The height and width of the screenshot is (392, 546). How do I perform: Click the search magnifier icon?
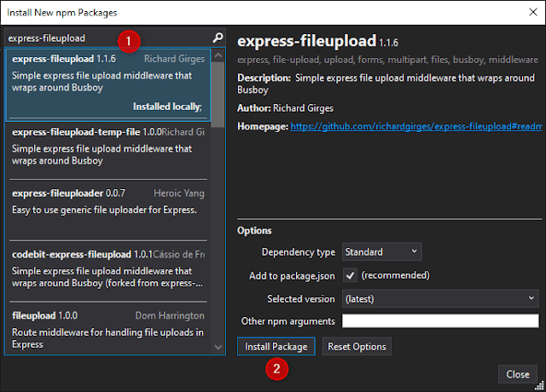point(218,37)
